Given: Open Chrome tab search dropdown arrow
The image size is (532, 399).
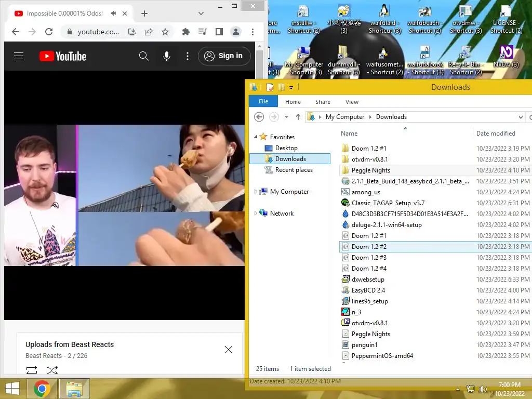Looking at the screenshot, I should click(x=201, y=14).
